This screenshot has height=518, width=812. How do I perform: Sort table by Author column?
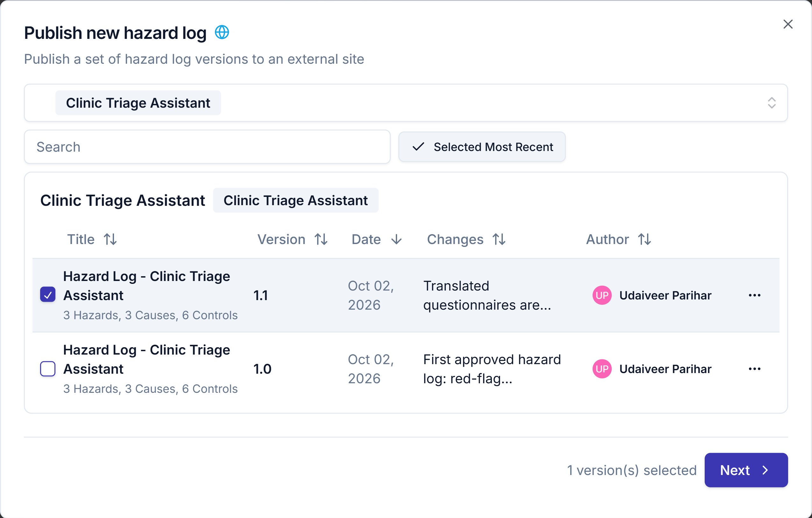pyautogui.click(x=618, y=239)
